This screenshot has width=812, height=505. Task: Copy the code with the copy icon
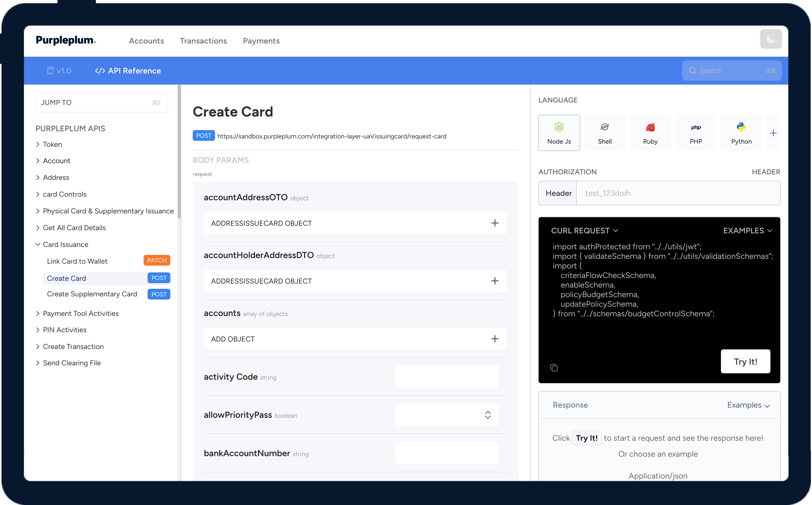(554, 368)
